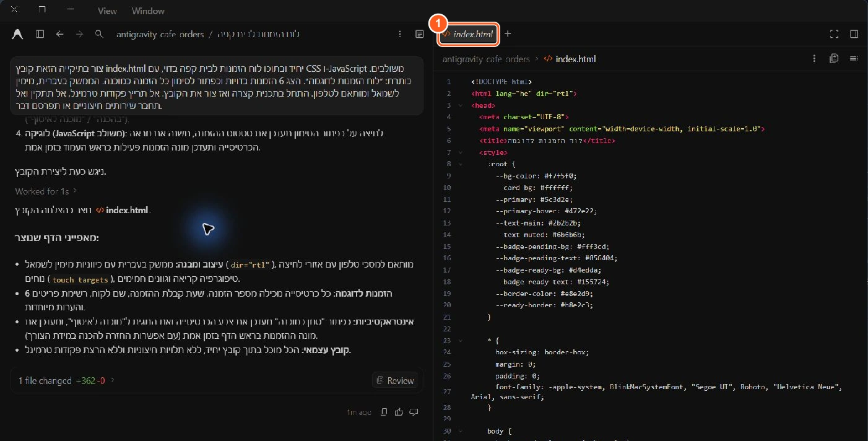Give the response a thumbs up
Screen dimensions: 868x441
tap(399, 412)
